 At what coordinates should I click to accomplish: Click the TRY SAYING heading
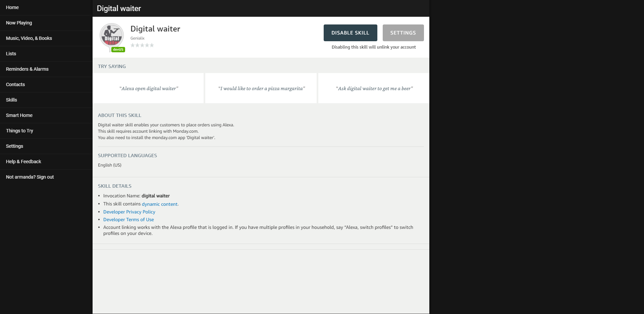tap(112, 66)
